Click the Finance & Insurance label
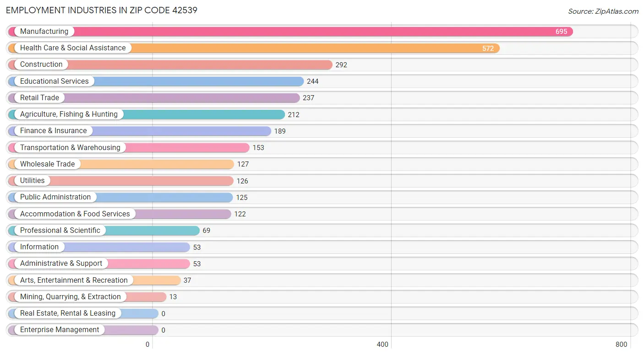 tap(54, 131)
